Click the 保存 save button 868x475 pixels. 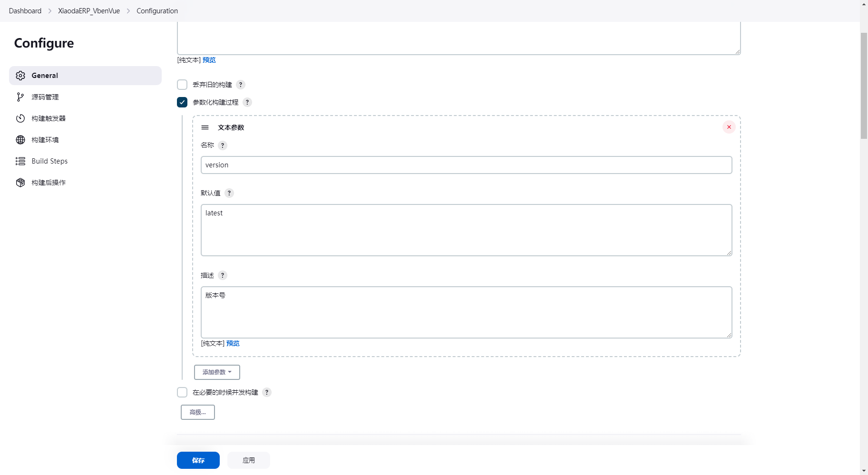pos(198,460)
